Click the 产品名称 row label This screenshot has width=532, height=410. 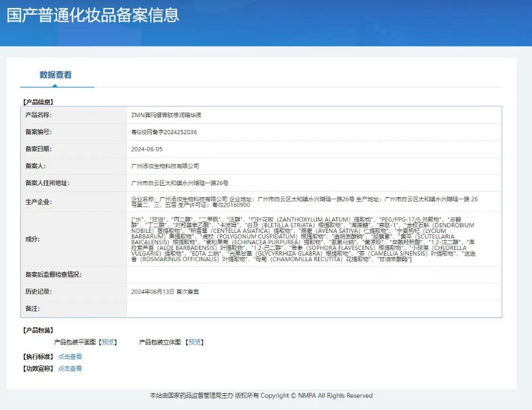pos(38,115)
